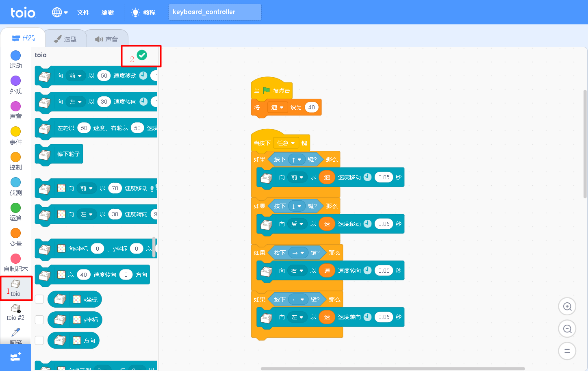Click the green flag hat block
588x371 pixels.
pyautogui.click(x=271, y=89)
